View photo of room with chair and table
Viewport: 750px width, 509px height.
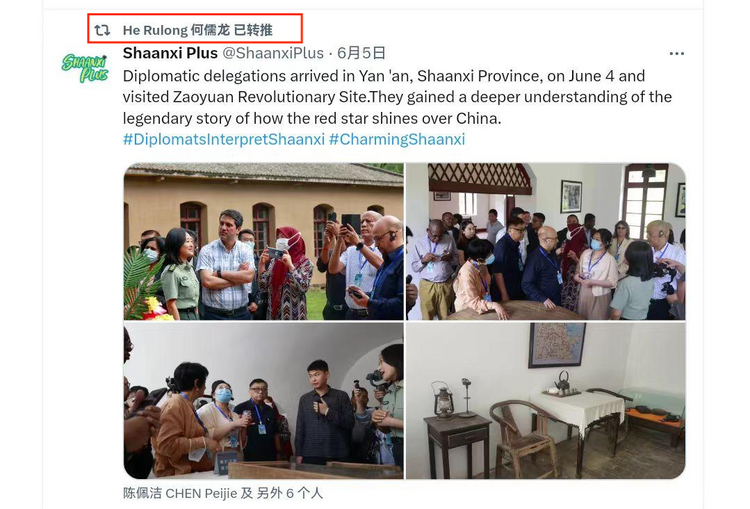coord(546,400)
